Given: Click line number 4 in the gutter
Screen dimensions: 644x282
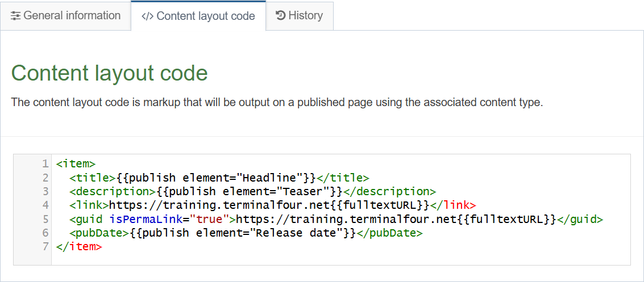Looking at the screenshot, I should pos(45,205).
